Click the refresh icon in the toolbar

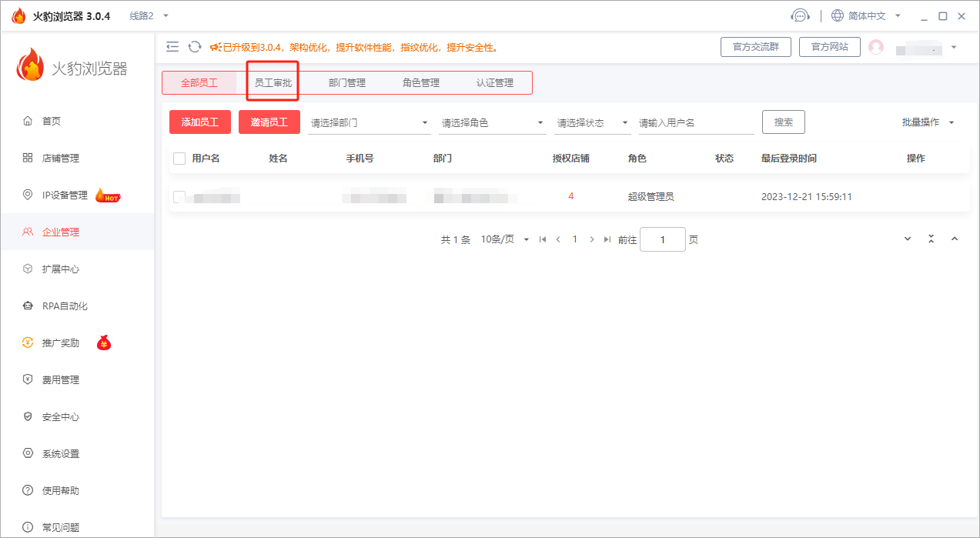pyautogui.click(x=193, y=46)
